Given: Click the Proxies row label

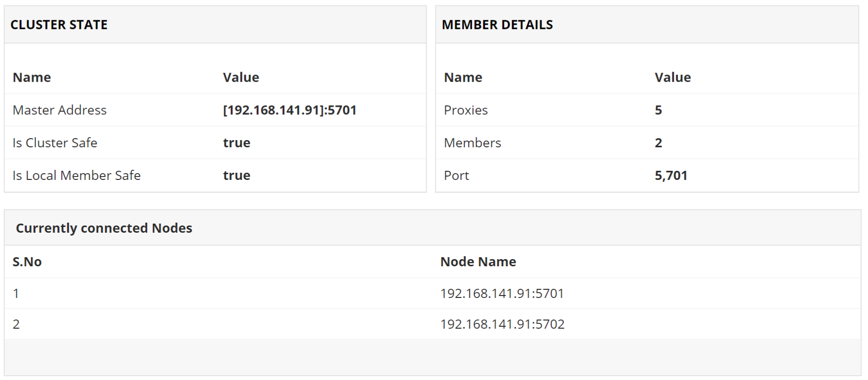Looking at the screenshot, I should pyautogui.click(x=465, y=110).
